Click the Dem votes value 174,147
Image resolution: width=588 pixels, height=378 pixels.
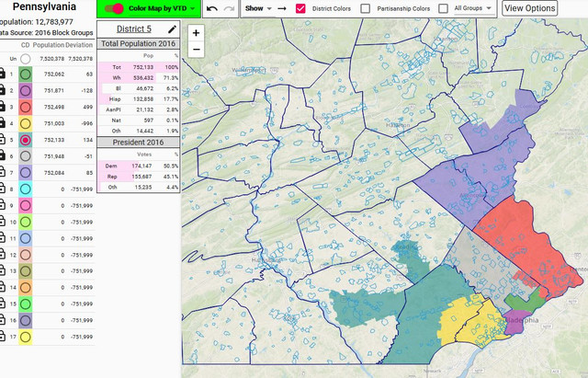(x=141, y=166)
